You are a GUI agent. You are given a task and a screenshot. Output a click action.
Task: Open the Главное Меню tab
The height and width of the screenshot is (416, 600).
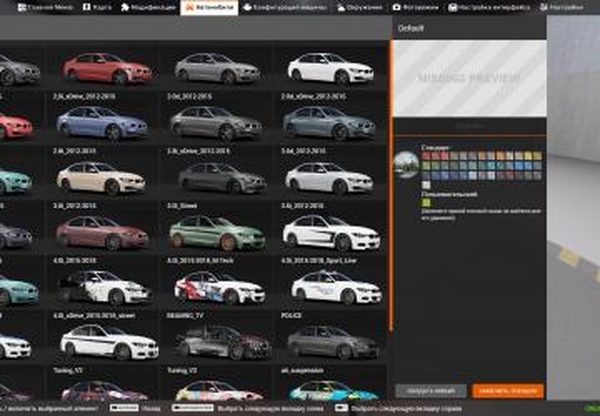pos(45,7)
